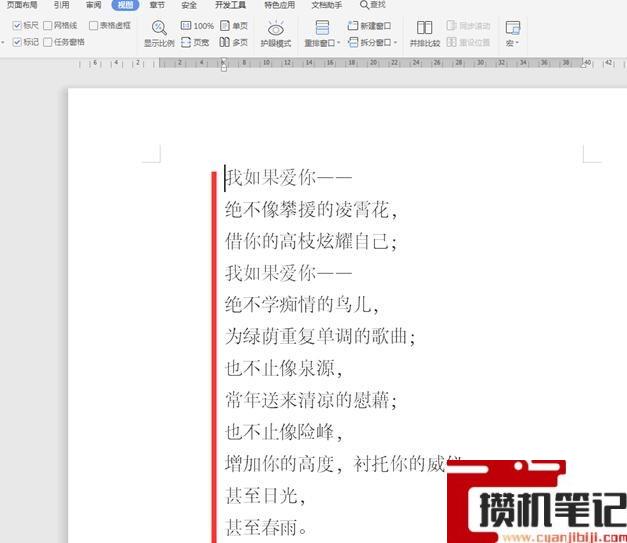Click the line 绝不像攀援的凌霄花

(310, 210)
